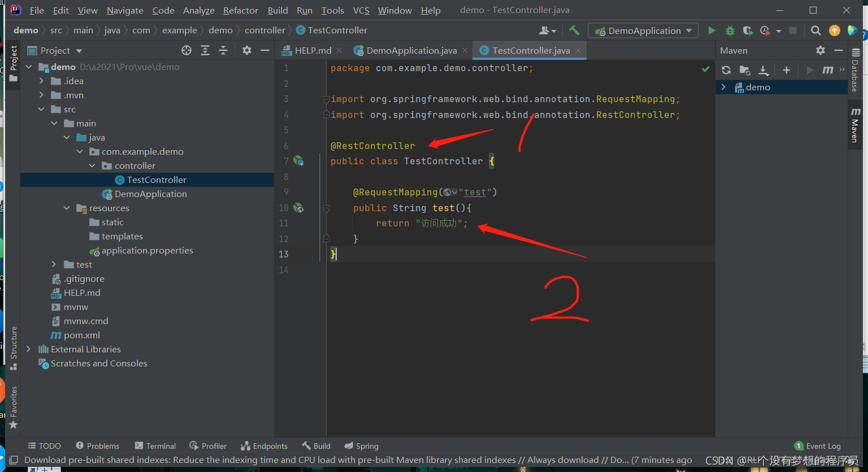The height and width of the screenshot is (472, 868).
Task: Click Maven generate sources folder icon
Action: 745,70
